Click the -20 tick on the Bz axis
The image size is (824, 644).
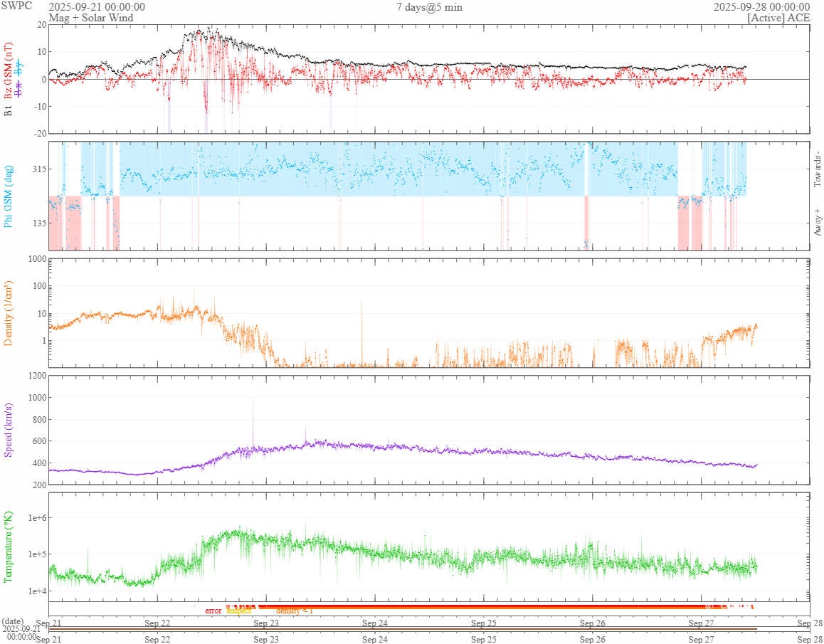point(39,134)
